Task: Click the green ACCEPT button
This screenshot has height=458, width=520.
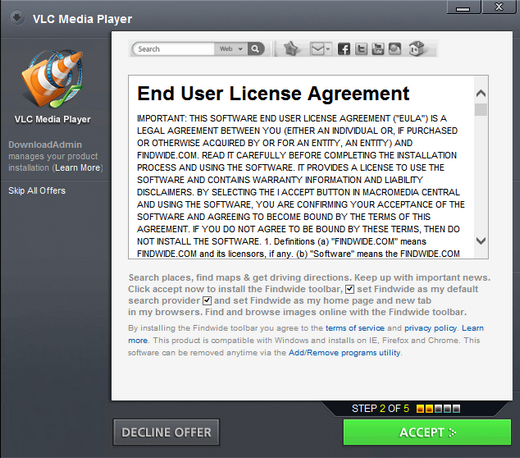Action: point(427,432)
